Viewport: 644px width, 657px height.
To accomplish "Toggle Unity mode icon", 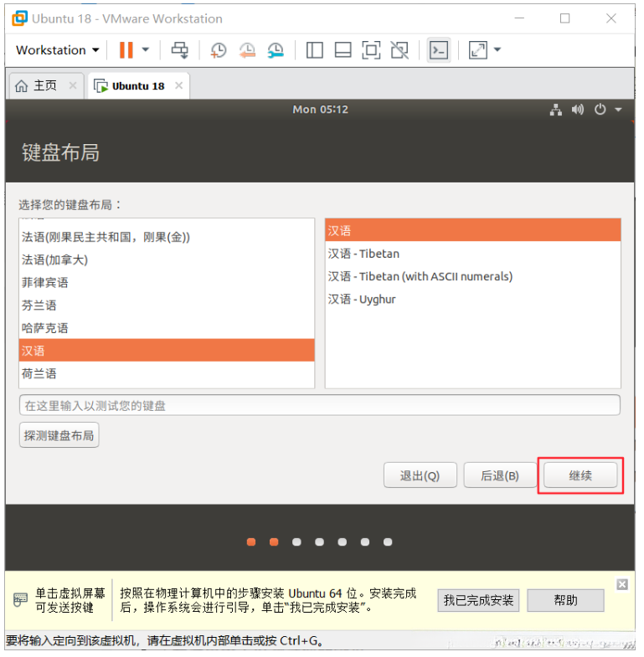I will click(399, 50).
